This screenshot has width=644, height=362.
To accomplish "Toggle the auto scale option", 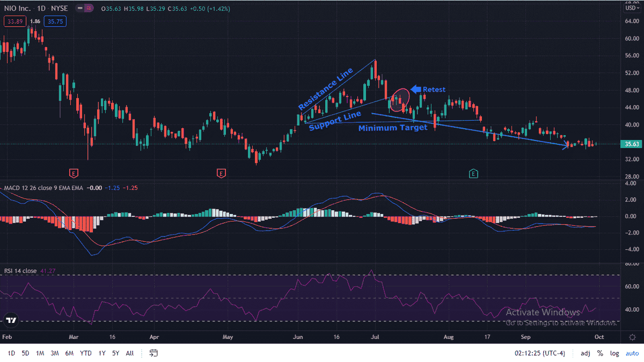I will tap(632, 353).
